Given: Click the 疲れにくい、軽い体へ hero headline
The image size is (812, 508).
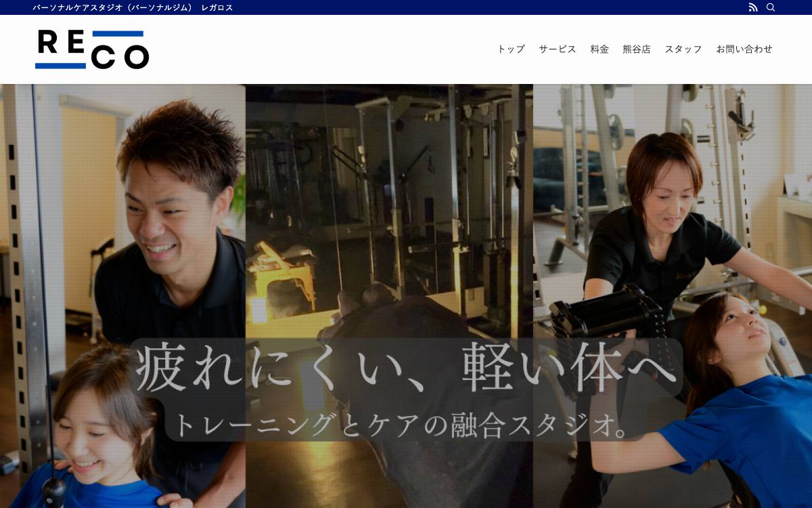Looking at the screenshot, I should point(406,368).
